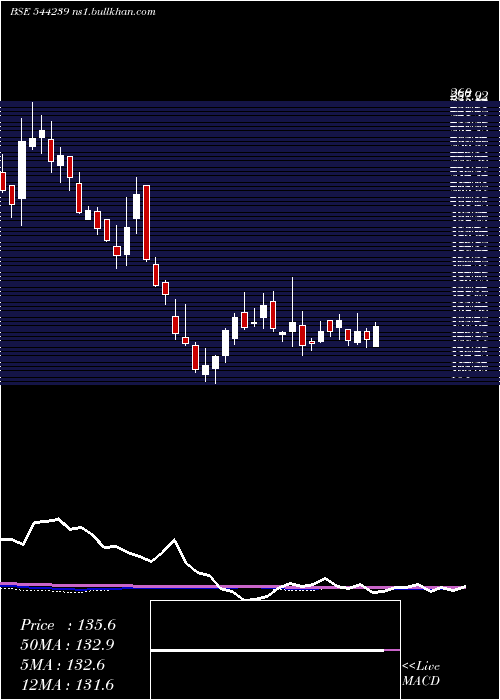The height and width of the screenshot is (700, 500).
Task: Click the 12MA : 131.6 label
Action: pyautogui.click(x=67, y=684)
